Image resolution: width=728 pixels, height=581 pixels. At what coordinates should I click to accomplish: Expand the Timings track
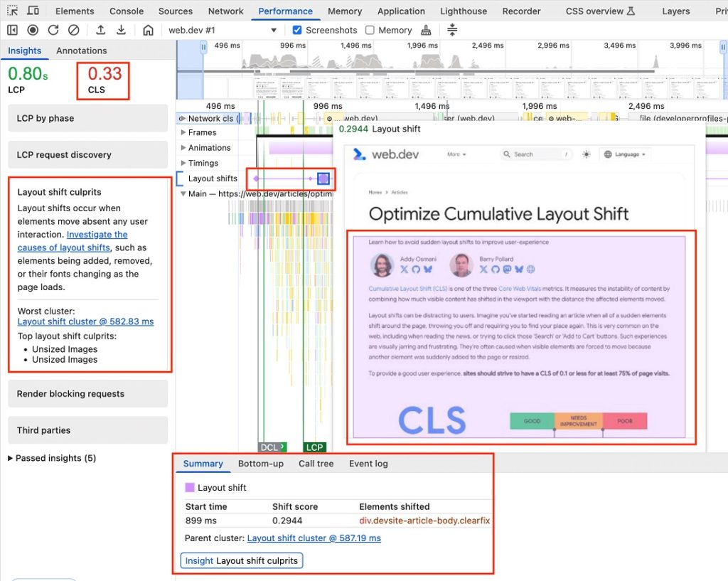pyautogui.click(x=183, y=163)
